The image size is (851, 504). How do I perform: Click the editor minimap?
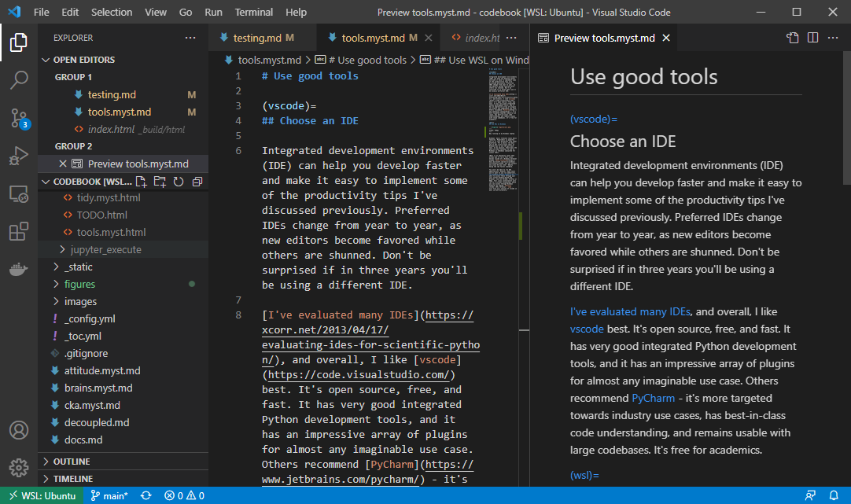(x=502, y=131)
